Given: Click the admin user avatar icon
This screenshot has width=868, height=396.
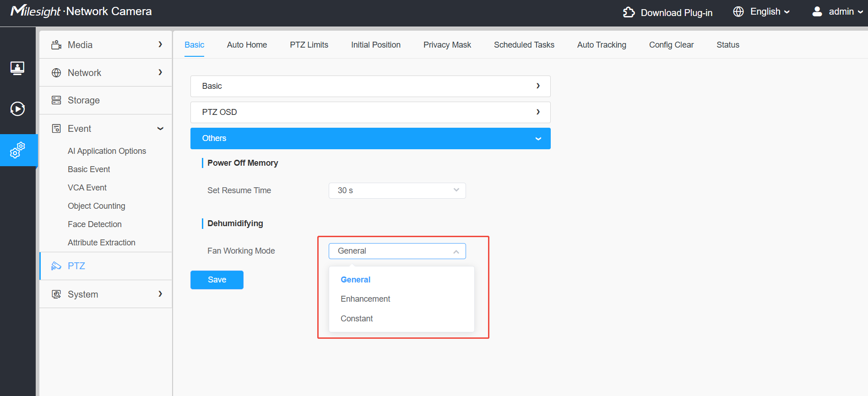Looking at the screenshot, I should (x=817, y=11).
